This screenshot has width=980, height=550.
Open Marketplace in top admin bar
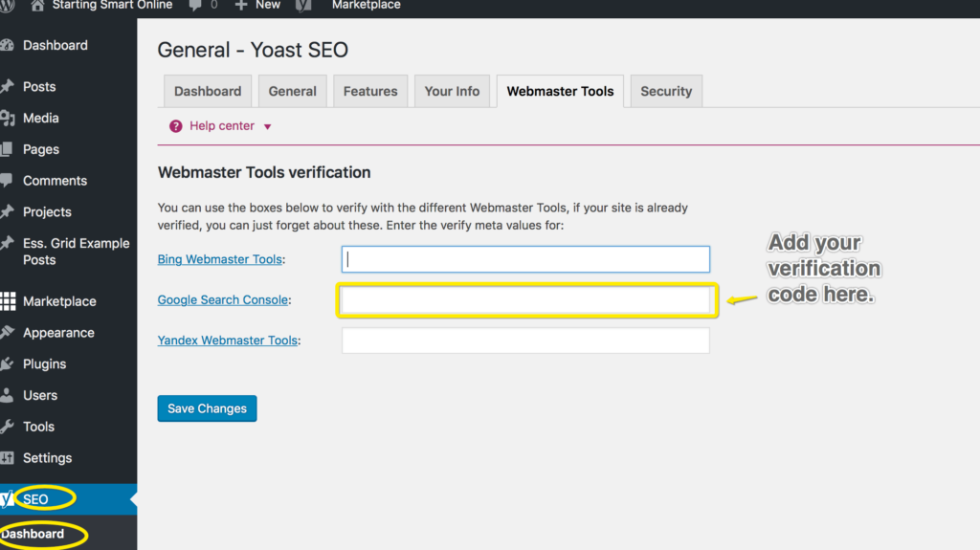(x=367, y=5)
